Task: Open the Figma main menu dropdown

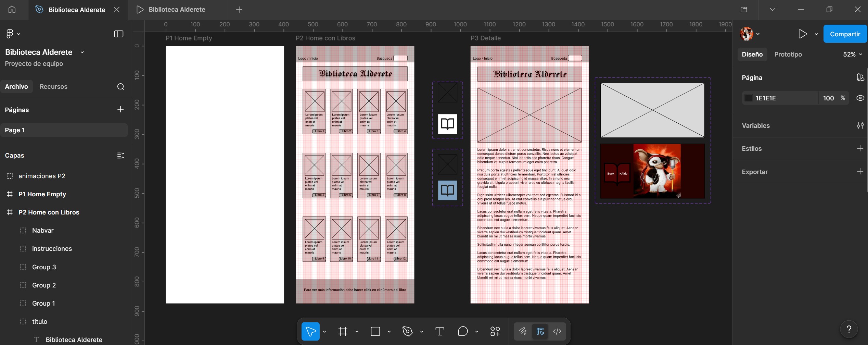Action: point(13,34)
